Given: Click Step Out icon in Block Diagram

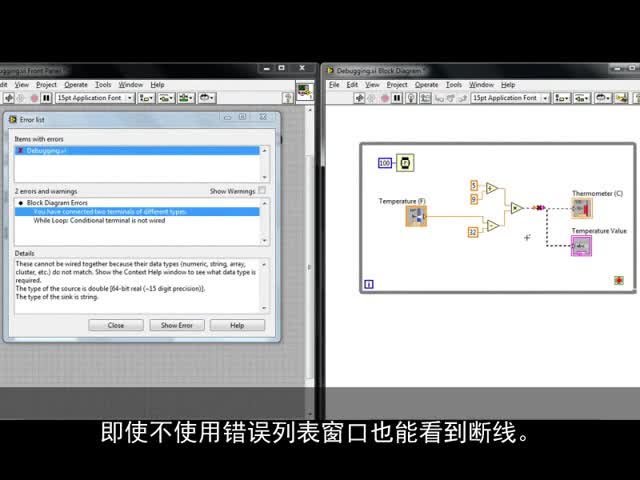Looking at the screenshot, I should click(x=462, y=98).
